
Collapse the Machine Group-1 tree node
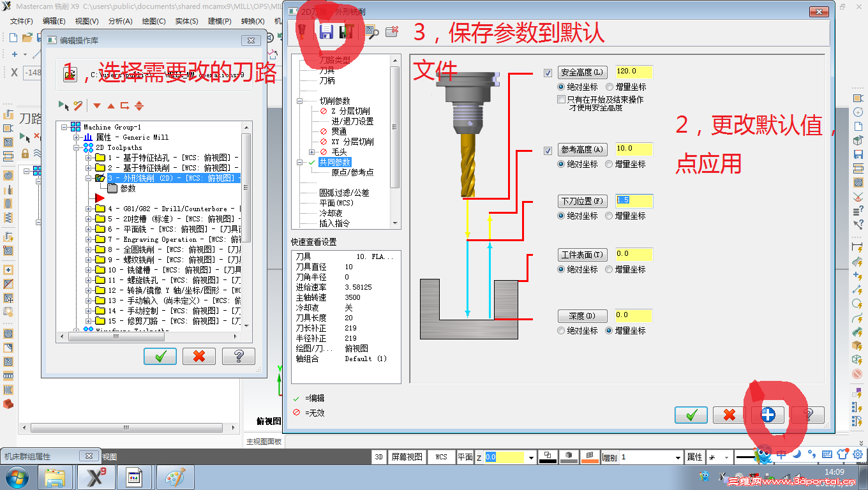coord(65,127)
